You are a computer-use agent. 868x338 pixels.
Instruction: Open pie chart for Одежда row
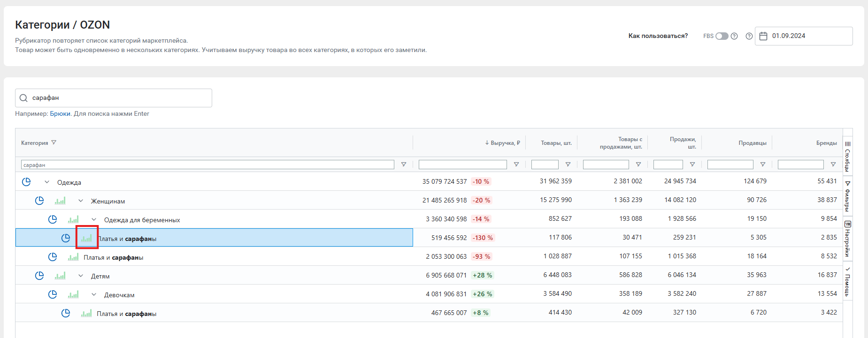[x=26, y=182]
